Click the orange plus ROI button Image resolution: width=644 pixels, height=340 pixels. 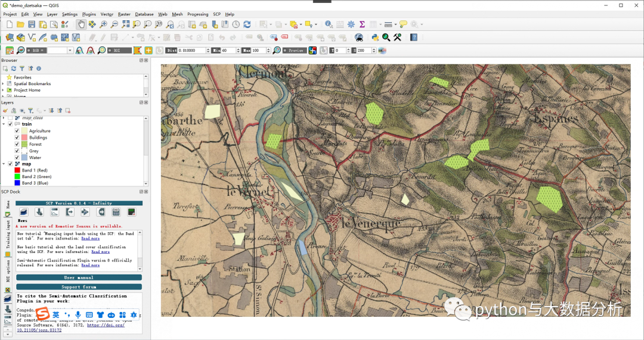point(148,51)
